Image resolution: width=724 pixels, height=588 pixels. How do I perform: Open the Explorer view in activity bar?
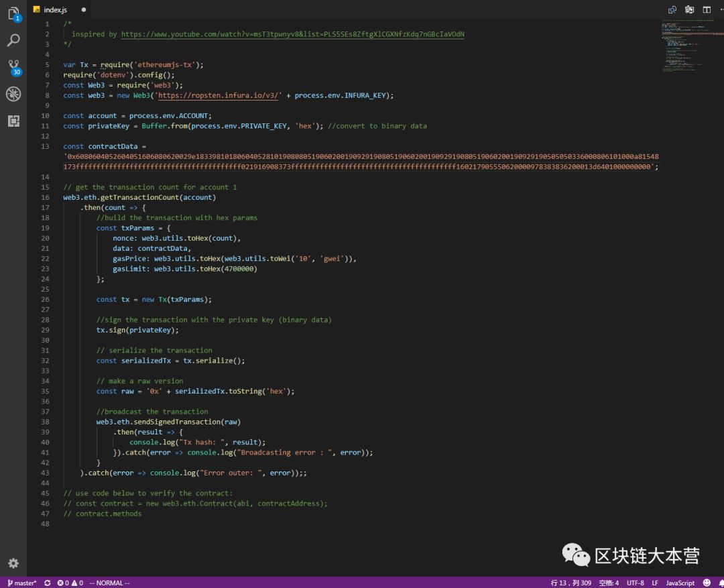pyautogui.click(x=13, y=14)
